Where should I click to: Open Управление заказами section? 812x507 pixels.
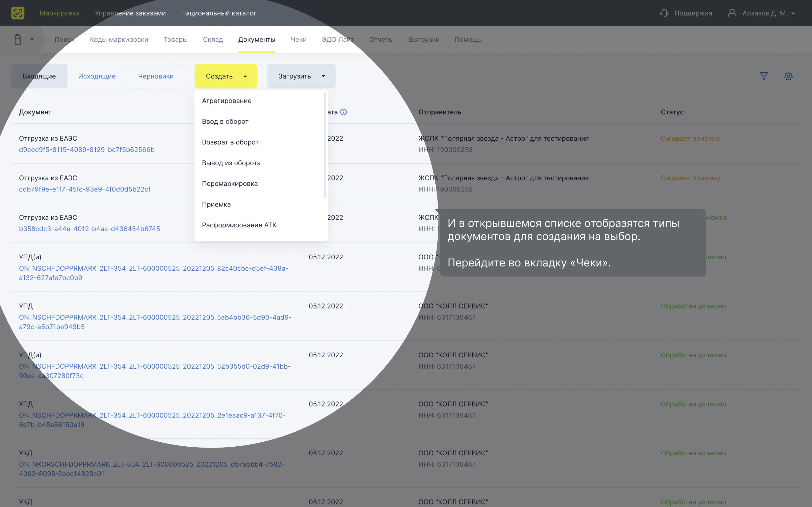coord(130,13)
